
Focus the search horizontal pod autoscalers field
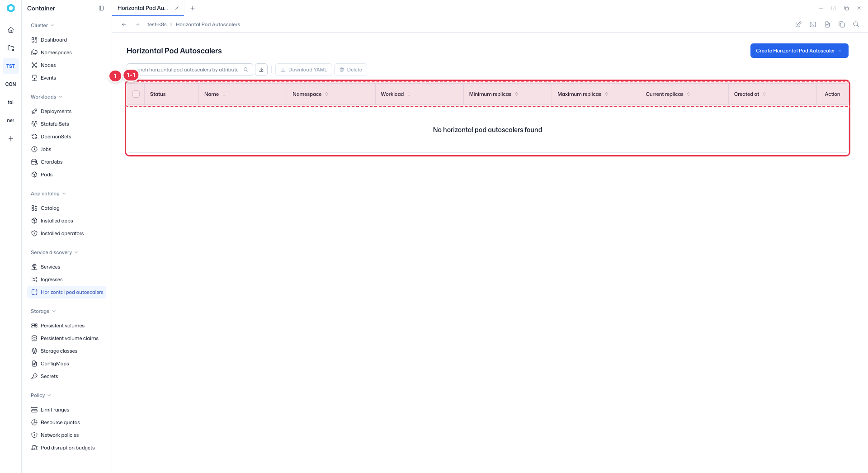[190, 70]
